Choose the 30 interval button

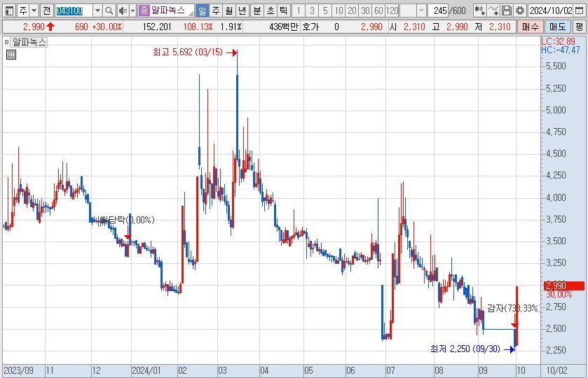coord(365,10)
